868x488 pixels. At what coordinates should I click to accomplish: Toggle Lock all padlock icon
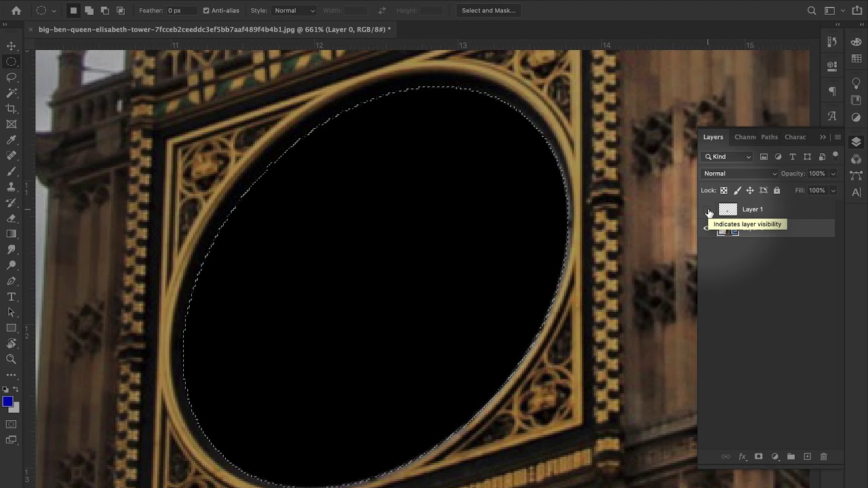(x=776, y=190)
